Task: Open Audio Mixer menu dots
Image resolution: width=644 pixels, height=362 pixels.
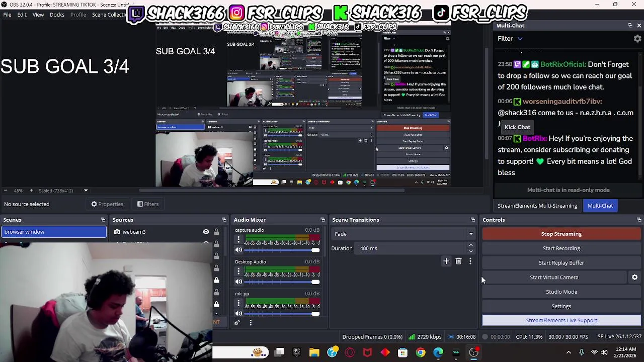Action: (250, 323)
